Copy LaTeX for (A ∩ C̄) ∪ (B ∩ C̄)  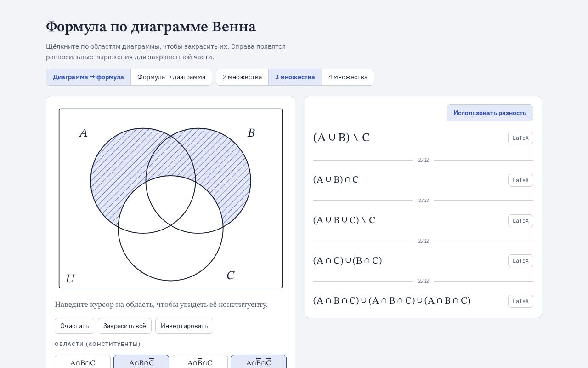tap(520, 261)
